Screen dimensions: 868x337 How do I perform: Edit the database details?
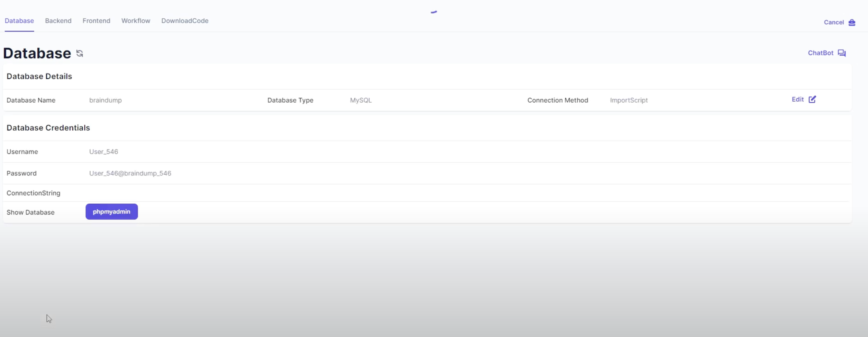pyautogui.click(x=798, y=99)
